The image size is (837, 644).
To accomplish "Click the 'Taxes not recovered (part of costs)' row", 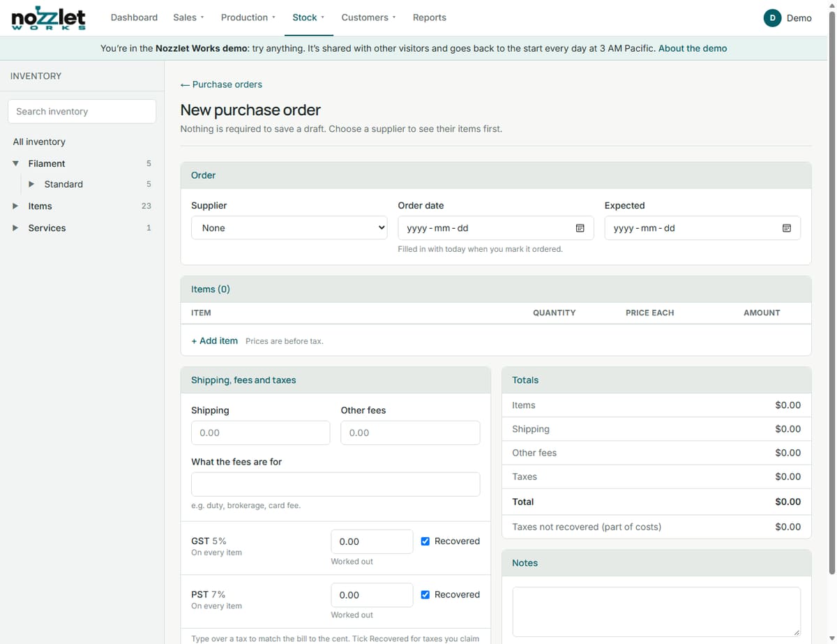I will [656, 527].
